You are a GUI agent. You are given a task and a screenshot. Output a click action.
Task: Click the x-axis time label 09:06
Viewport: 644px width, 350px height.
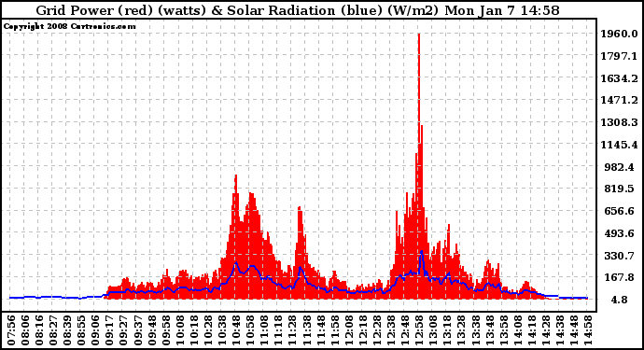coord(95,330)
